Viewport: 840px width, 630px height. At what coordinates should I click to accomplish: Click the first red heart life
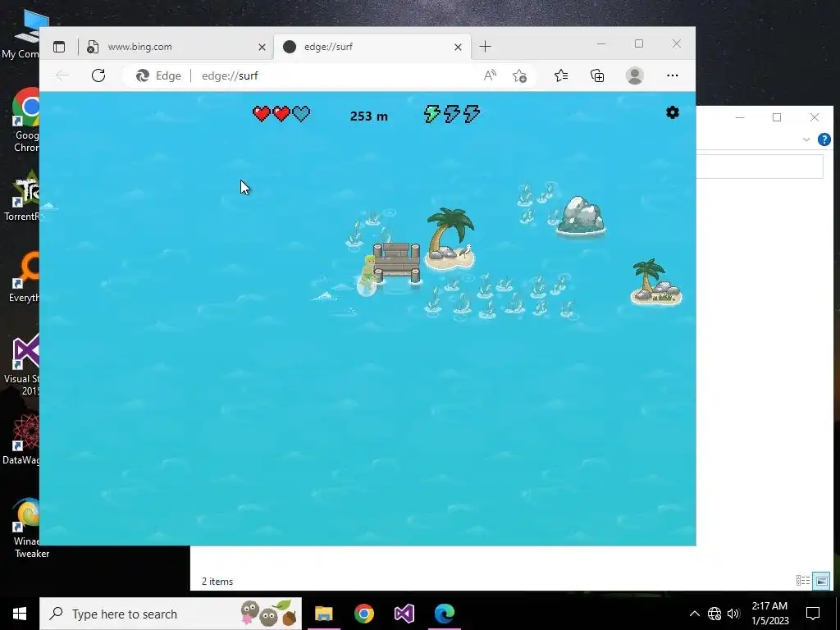click(x=262, y=113)
